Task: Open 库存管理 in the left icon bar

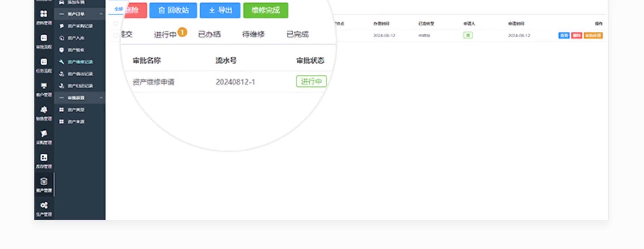Action: coord(44,161)
